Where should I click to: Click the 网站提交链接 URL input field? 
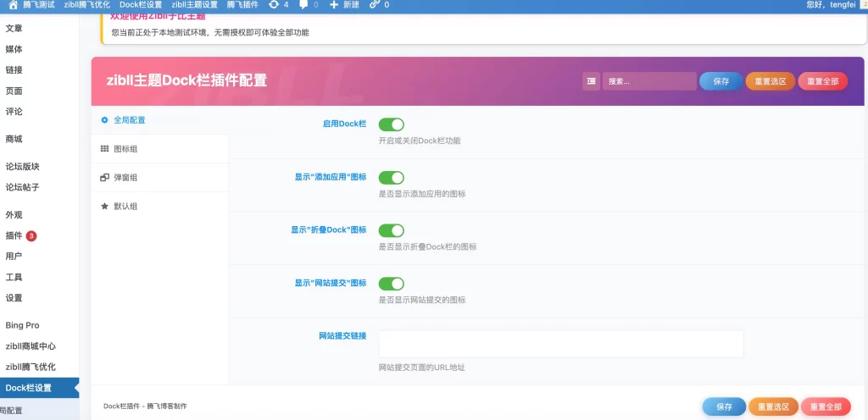coord(561,345)
